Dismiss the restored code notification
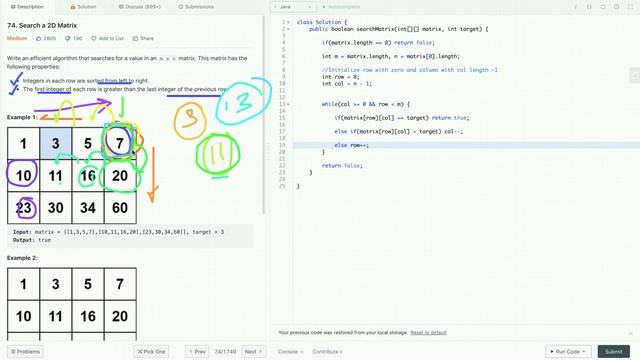Image resolution: width=640 pixels, height=360 pixels. coord(631,333)
